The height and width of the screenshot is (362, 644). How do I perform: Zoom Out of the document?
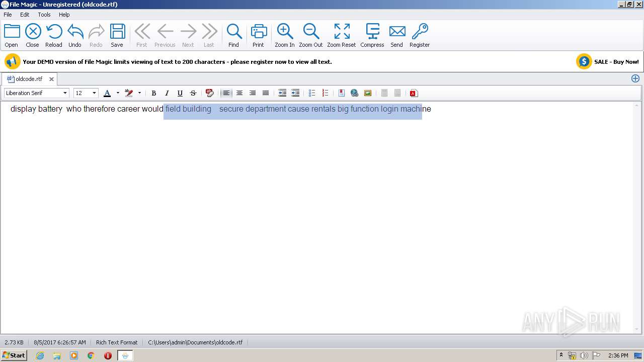click(x=311, y=35)
